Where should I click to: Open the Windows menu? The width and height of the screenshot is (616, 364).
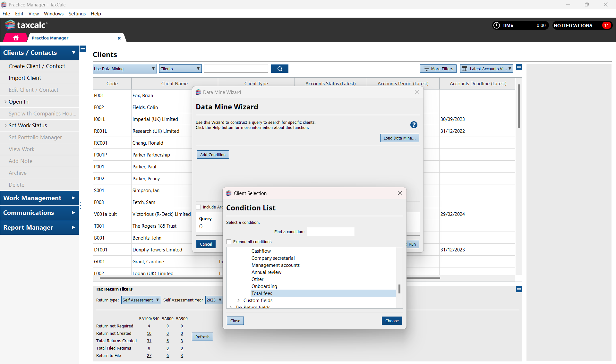[54, 14]
